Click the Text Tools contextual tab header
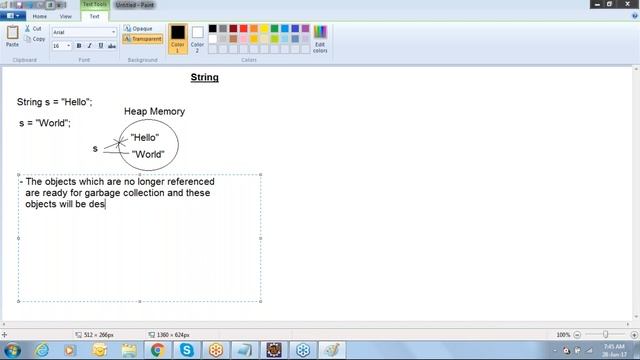 [x=95, y=4]
